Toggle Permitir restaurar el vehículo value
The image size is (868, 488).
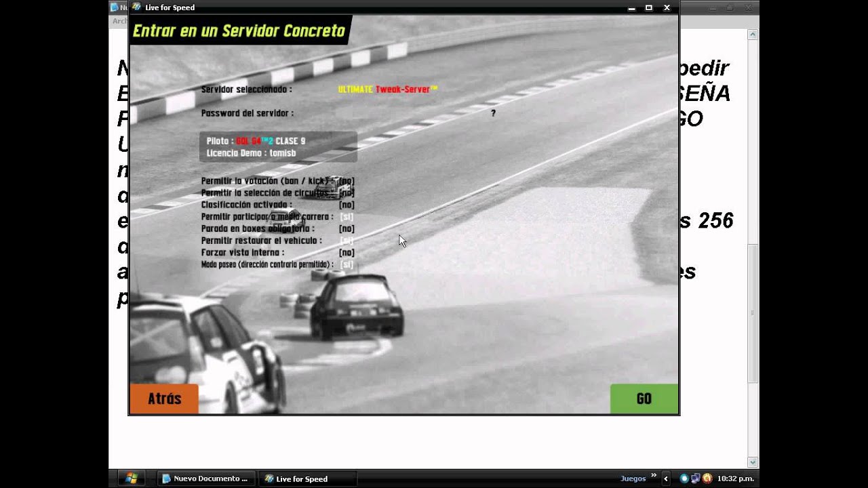pyautogui.click(x=347, y=241)
